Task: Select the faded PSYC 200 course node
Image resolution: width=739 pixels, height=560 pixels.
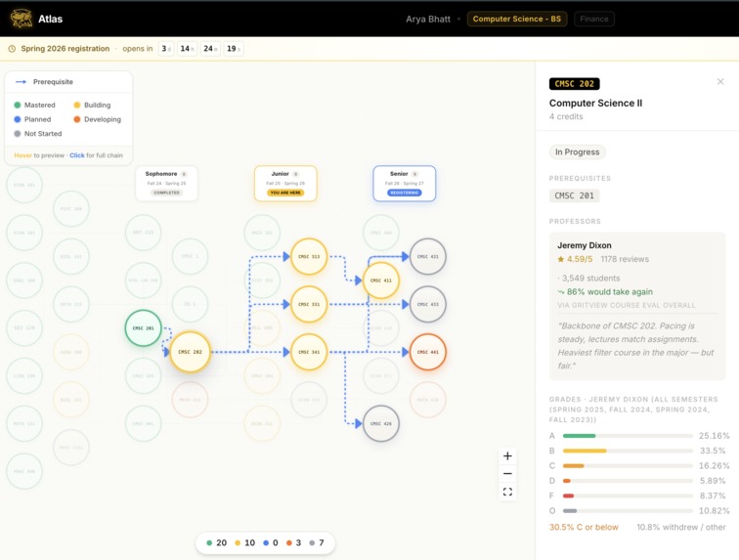Action: (71, 209)
